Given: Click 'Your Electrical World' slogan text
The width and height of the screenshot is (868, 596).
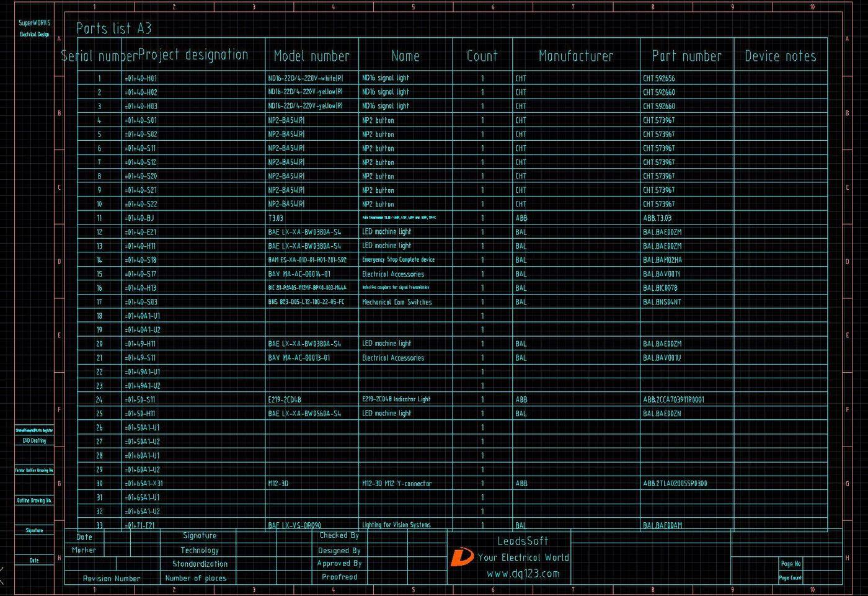Looking at the screenshot, I should coord(523,558).
